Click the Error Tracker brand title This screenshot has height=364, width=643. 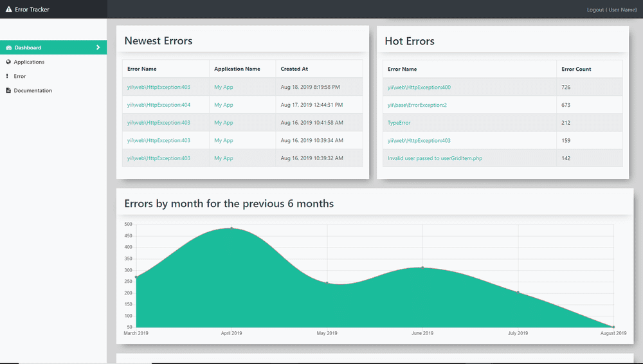coord(32,9)
